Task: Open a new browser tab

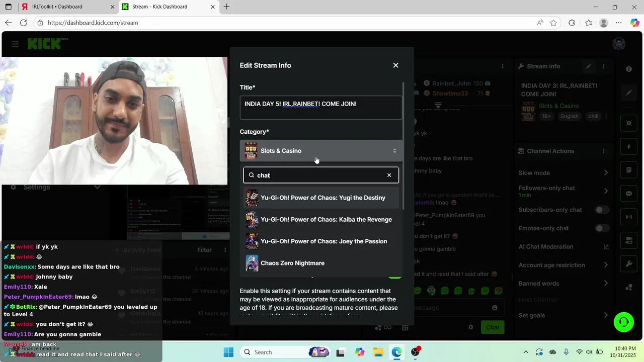Action: tap(227, 7)
